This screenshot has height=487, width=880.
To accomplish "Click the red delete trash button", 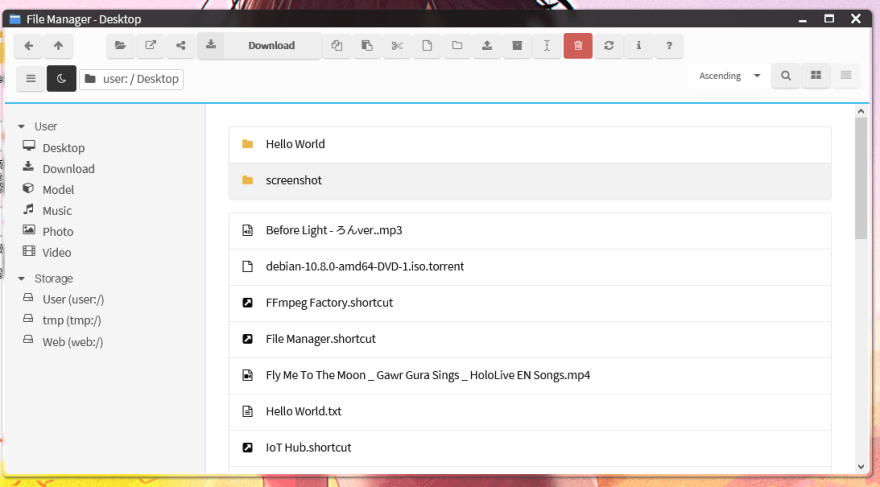I will (x=578, y=45).
